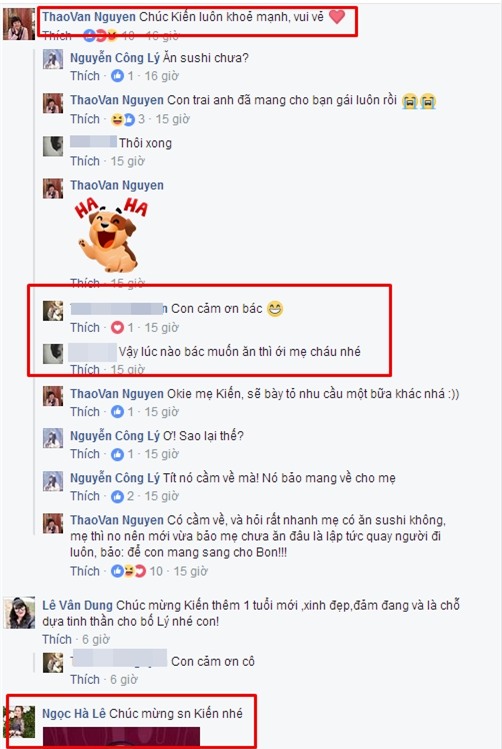Click the like reaction icon under 'Ăn sushi chưa?'

click(117, 76)
